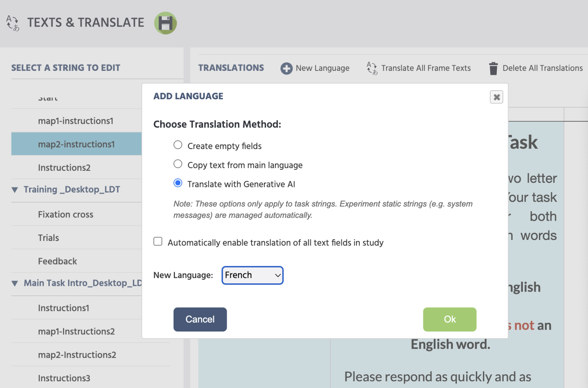
Task: Enable automatic translation of all text fields
Action: pyautogui.click(x=158, y=241)
